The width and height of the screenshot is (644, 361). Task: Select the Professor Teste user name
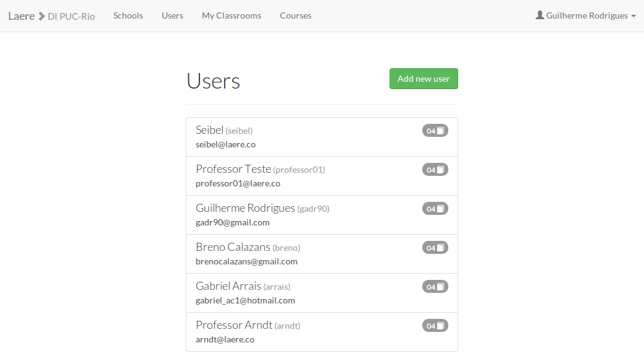233,169
